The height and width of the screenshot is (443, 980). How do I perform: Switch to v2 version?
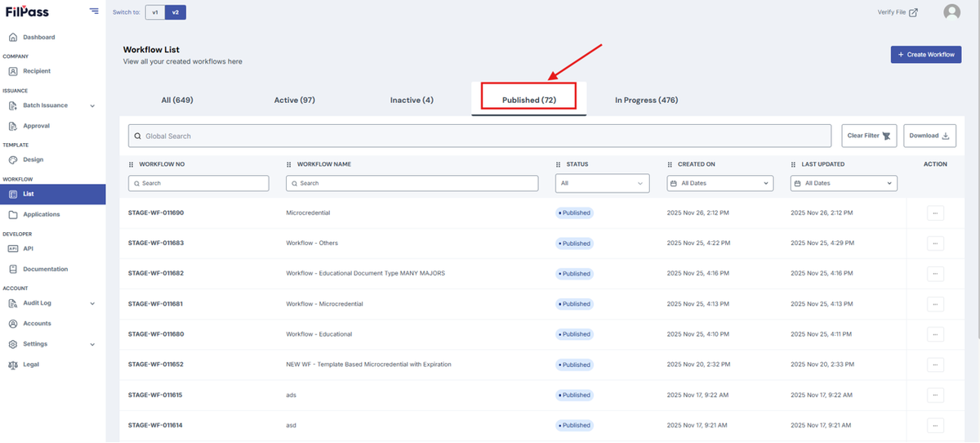pyautogui.click(x=176, y=12)
